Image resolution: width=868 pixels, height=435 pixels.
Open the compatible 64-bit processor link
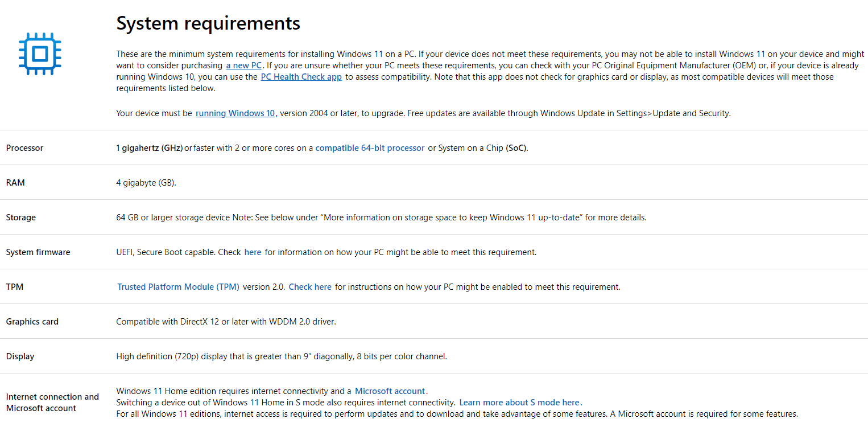tap(370, 148)
